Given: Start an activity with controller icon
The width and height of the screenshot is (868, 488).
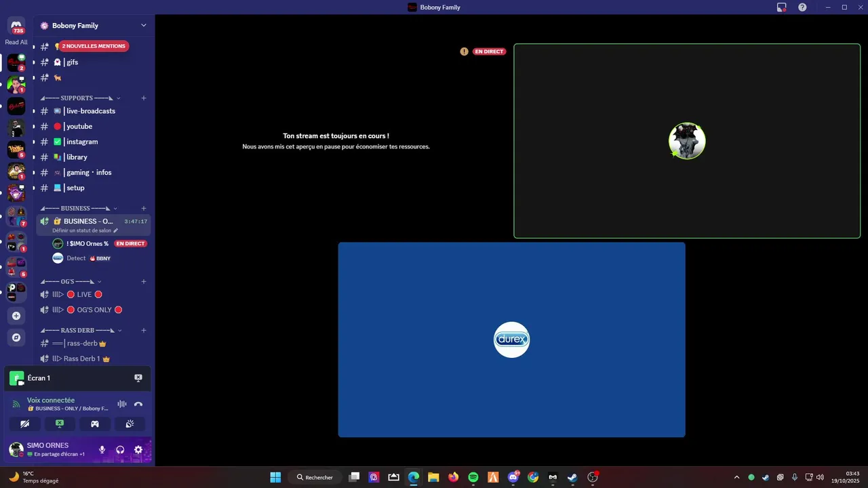Looking at the screenshot, I should point(95,424).
